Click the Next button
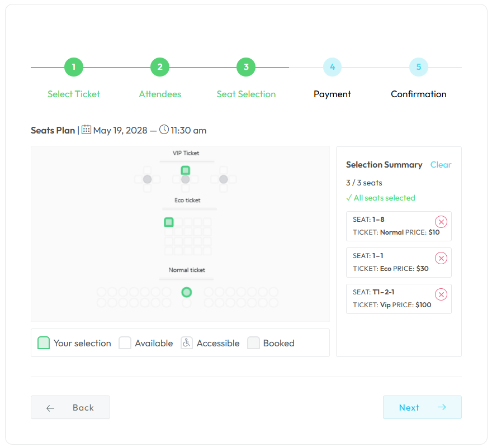The image size is (492, 448). (422, 407)
